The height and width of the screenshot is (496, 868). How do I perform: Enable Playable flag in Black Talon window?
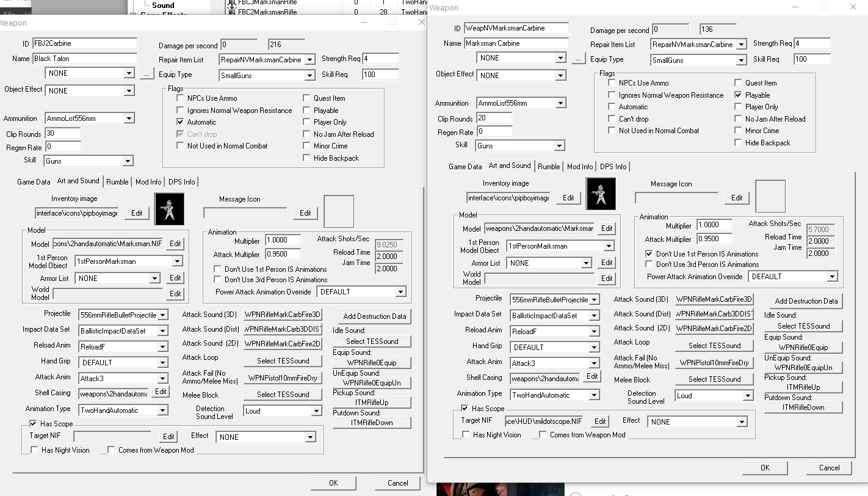[306, 111]
